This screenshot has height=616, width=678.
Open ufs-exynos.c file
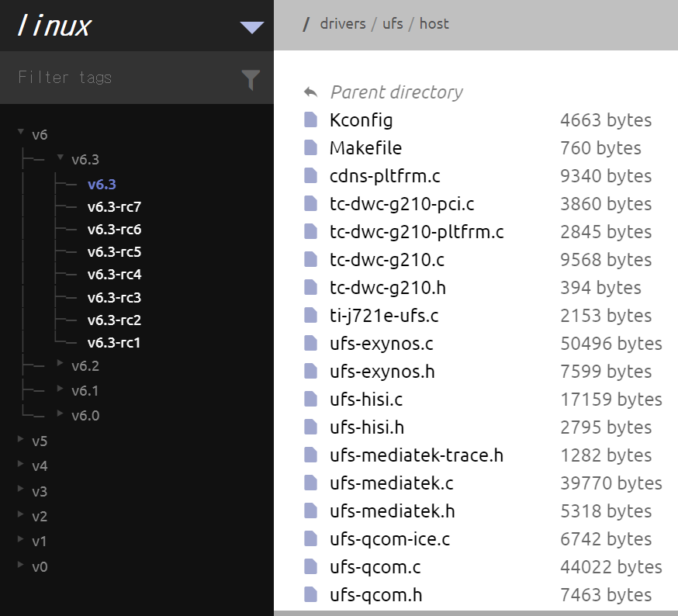(382, 344)
